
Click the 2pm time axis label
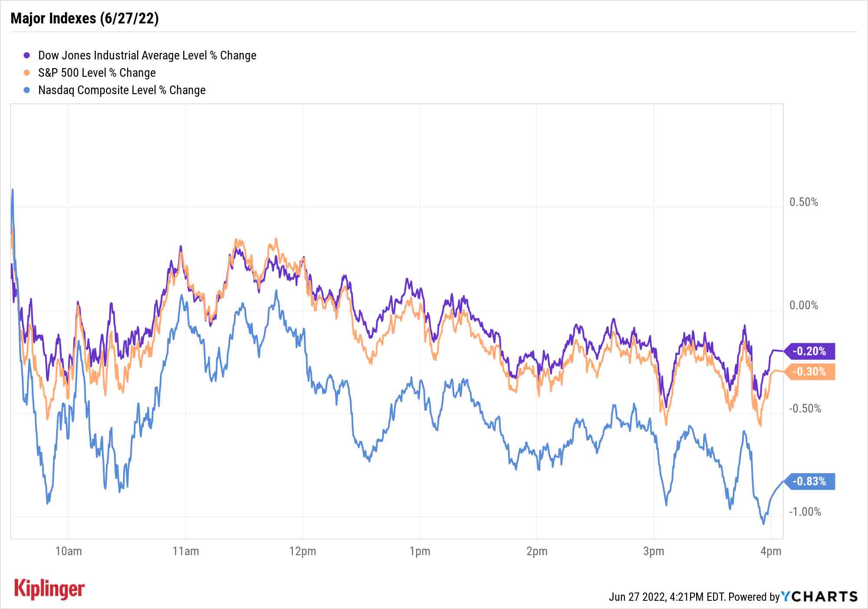(x=537, y=551)
